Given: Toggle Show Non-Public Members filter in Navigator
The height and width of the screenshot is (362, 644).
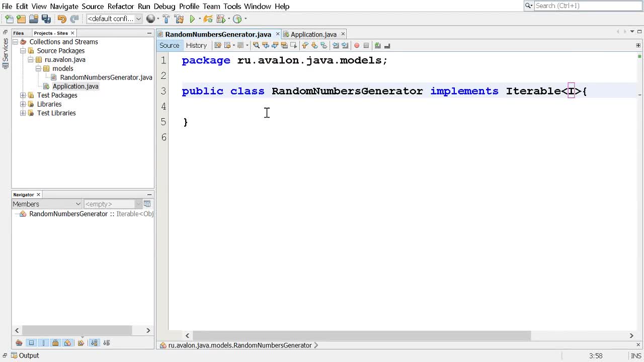Looking at the screenshot, I should coord(55,343).
